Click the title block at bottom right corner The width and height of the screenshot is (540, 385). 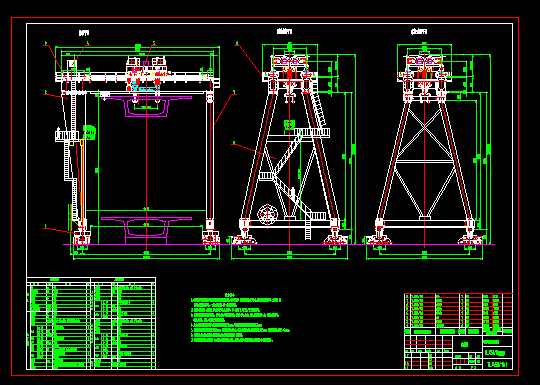point(458,331)
